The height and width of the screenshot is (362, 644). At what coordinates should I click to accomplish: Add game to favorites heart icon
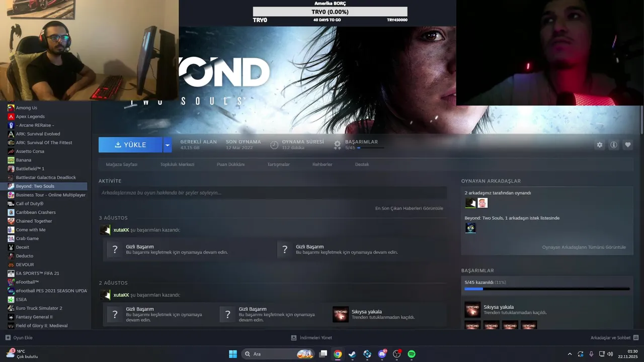pyautogui.click(x=628, y=145)
